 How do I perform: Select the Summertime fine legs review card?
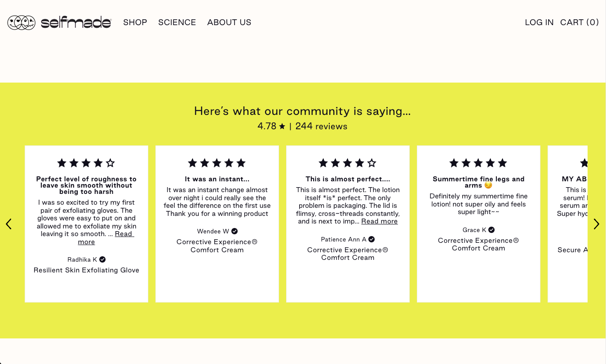(478, 224)
